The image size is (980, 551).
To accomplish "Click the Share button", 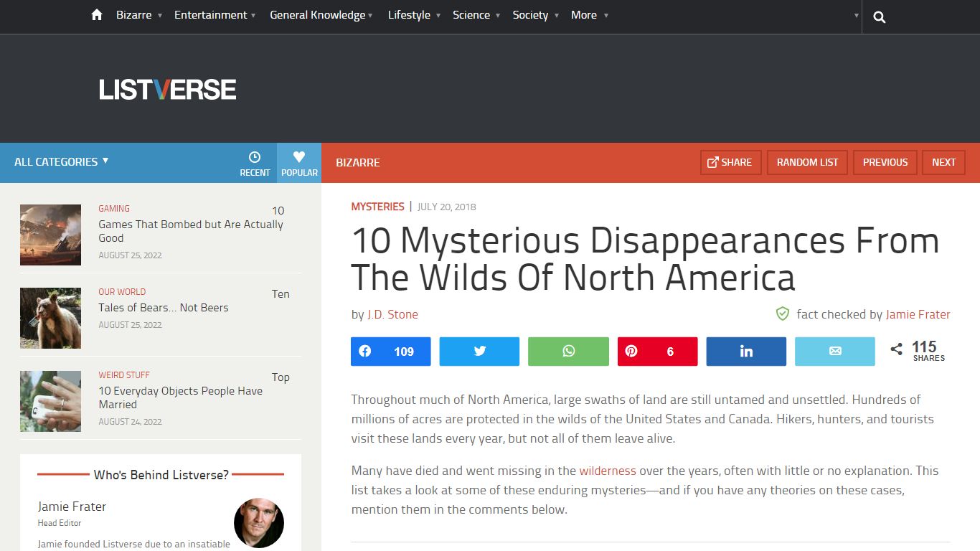I will click(x=730, y=162).
